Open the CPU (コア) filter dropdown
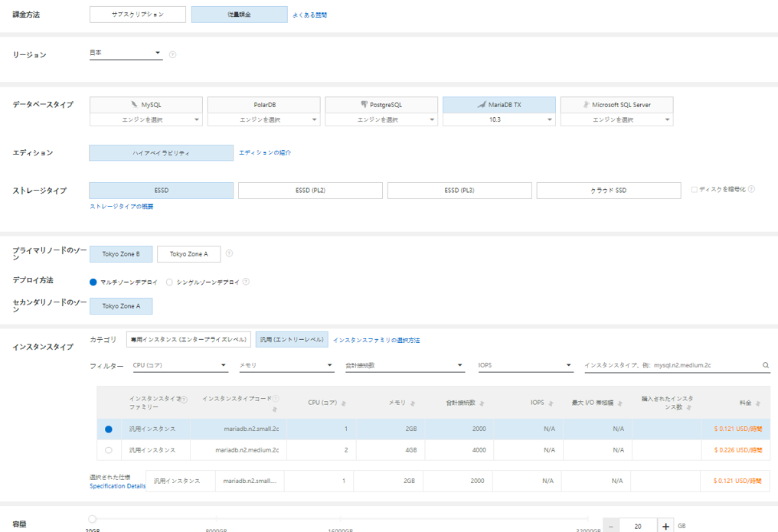778x532 pixels. pos(180,366)
